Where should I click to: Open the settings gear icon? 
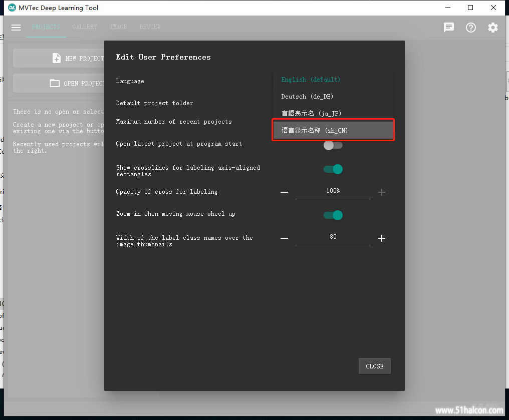[493, 28]
